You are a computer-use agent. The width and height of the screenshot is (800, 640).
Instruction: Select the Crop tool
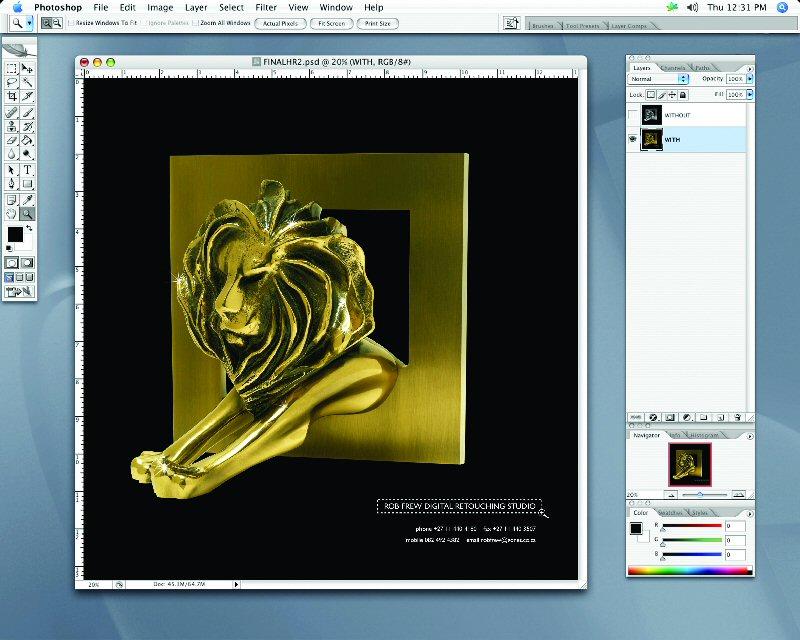[12, 97]
